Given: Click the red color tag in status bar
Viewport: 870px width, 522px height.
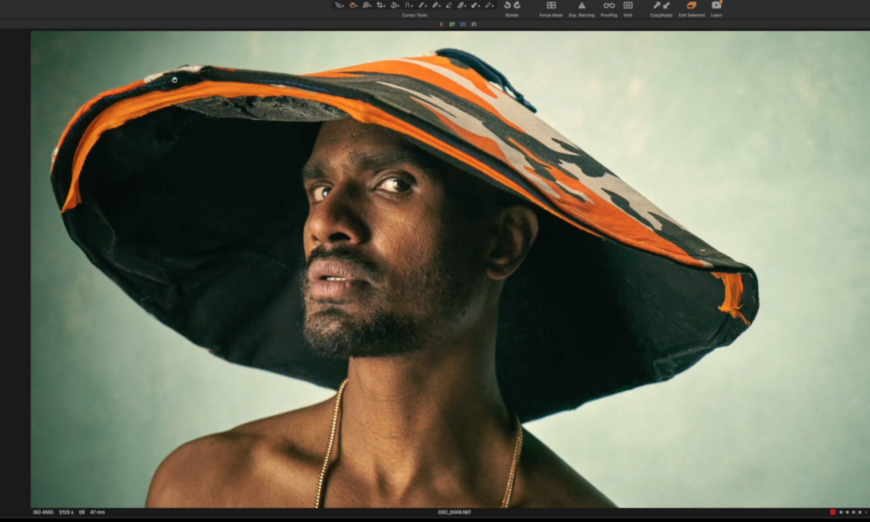Looking at the screenshot, I should coord(832,512).
